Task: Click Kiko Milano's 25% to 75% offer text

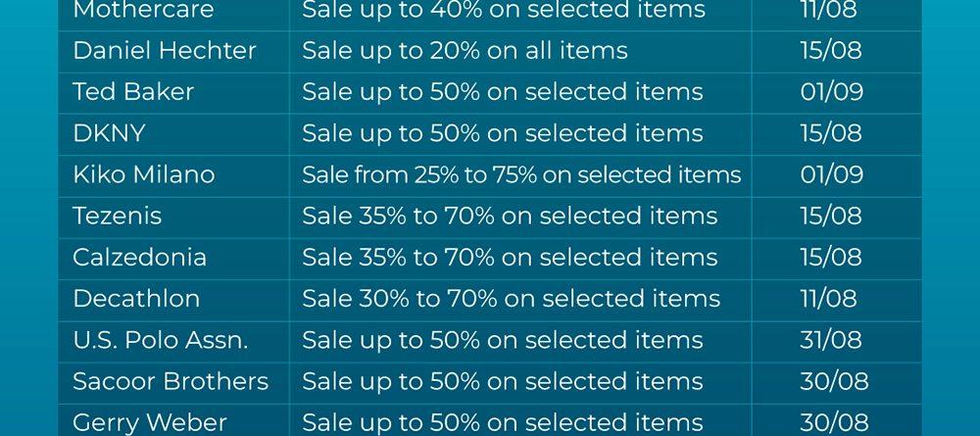Action: click(x=521, y=174)
